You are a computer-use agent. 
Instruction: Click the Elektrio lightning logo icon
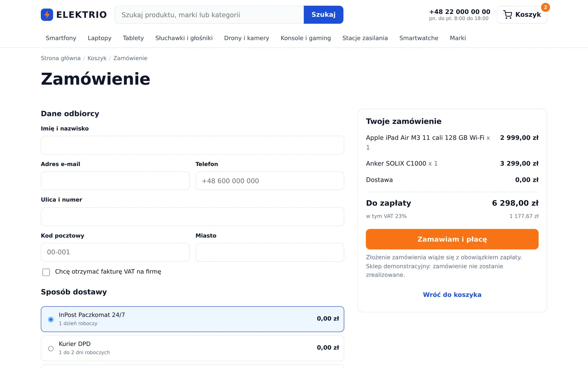47,15
